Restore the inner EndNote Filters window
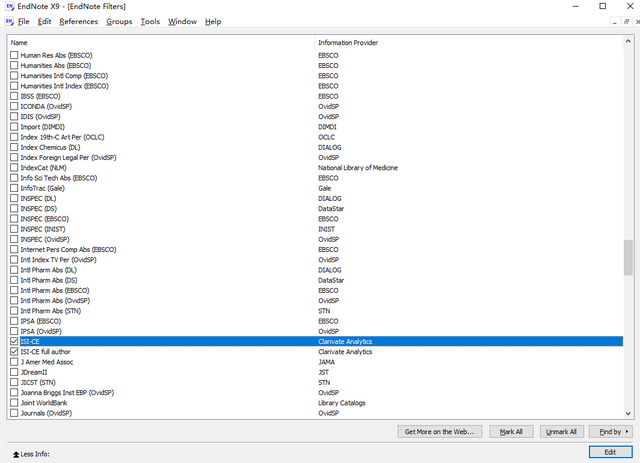Screen dimensions: 640x463 (x=627, y=22)
